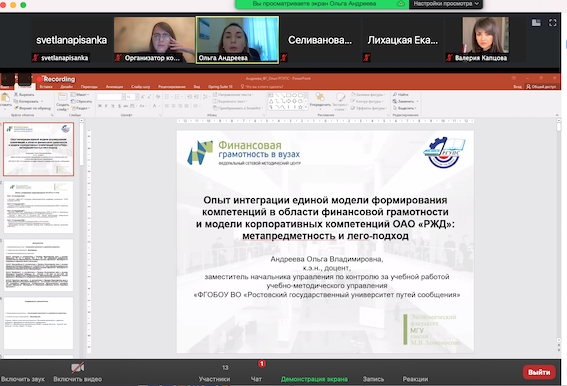Open the Чат panel with unread badge
The height and width of the screenshot is (386, 567).
256,372
